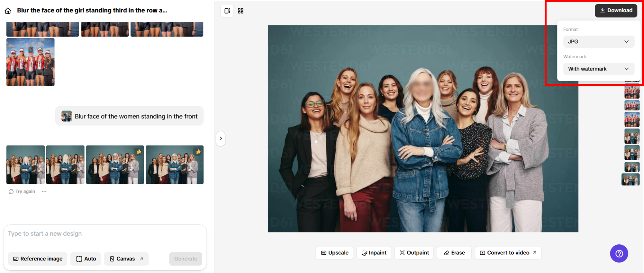Select the Erase tool

pos(454,253)
